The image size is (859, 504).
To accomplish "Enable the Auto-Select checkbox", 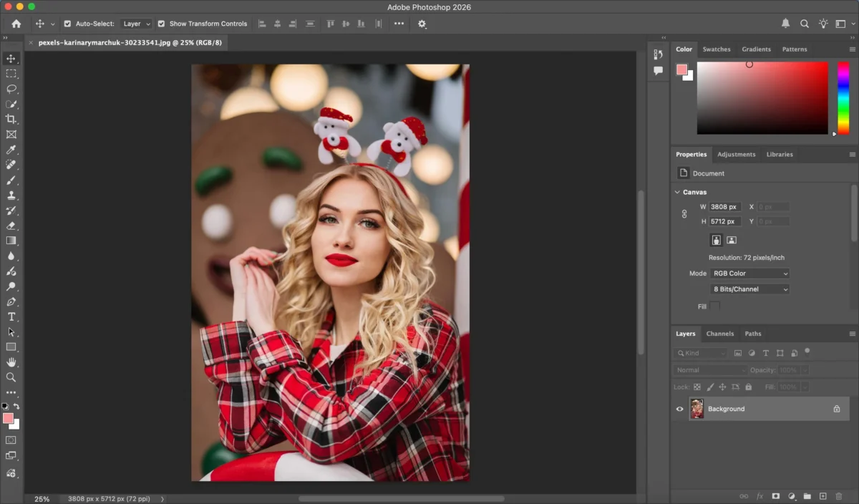I will (x=67, y=23).
